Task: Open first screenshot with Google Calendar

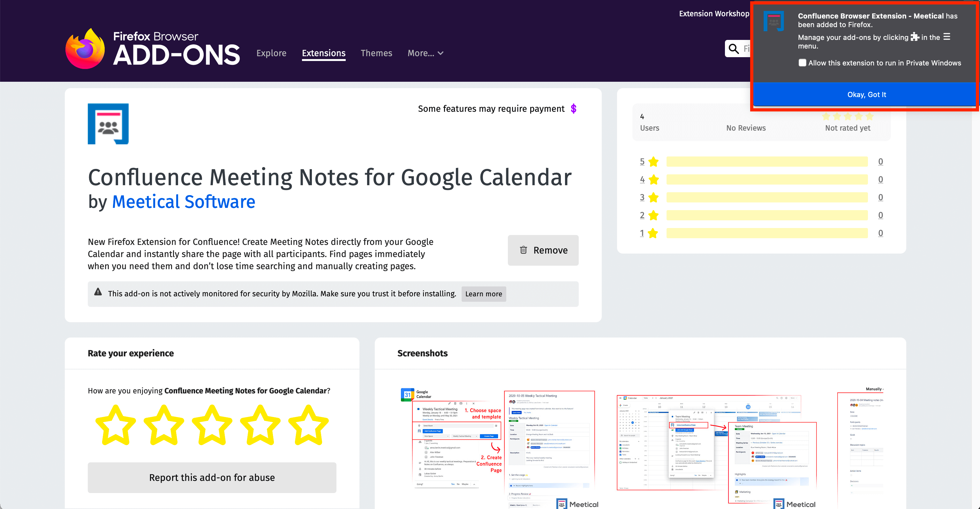Action: [x=500, y=448]
